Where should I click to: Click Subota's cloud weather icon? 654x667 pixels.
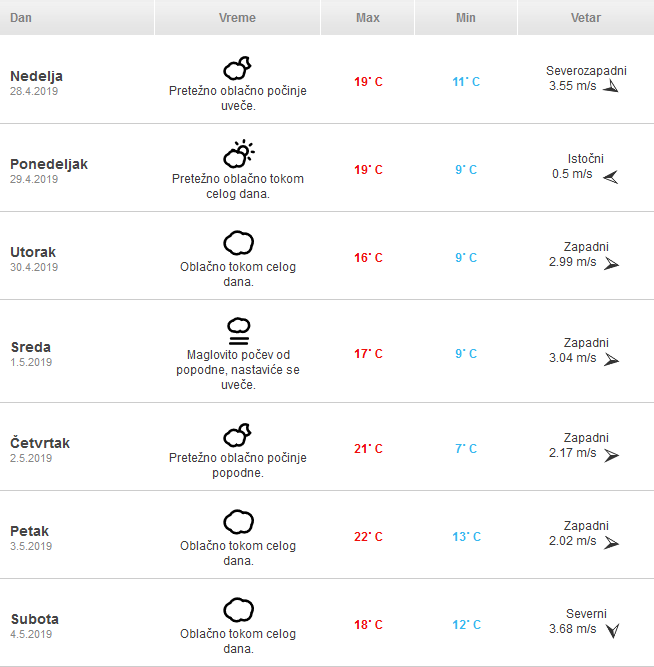pos(238,610)
